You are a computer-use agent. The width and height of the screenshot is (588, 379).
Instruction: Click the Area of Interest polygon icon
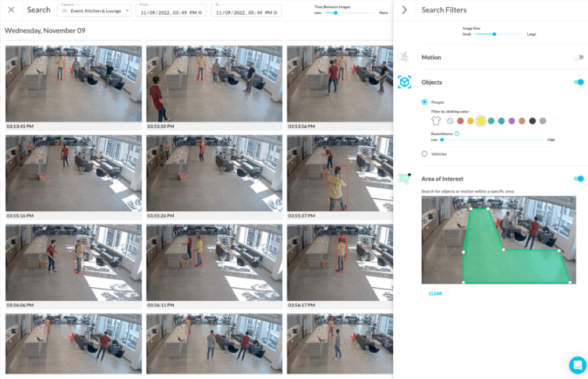(x=404, y=179)
